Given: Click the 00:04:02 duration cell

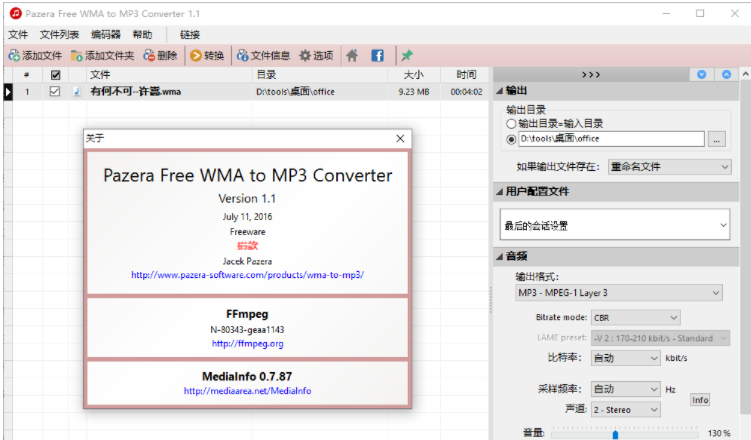Looking at the screenshot, I should [x=466, y=91].
